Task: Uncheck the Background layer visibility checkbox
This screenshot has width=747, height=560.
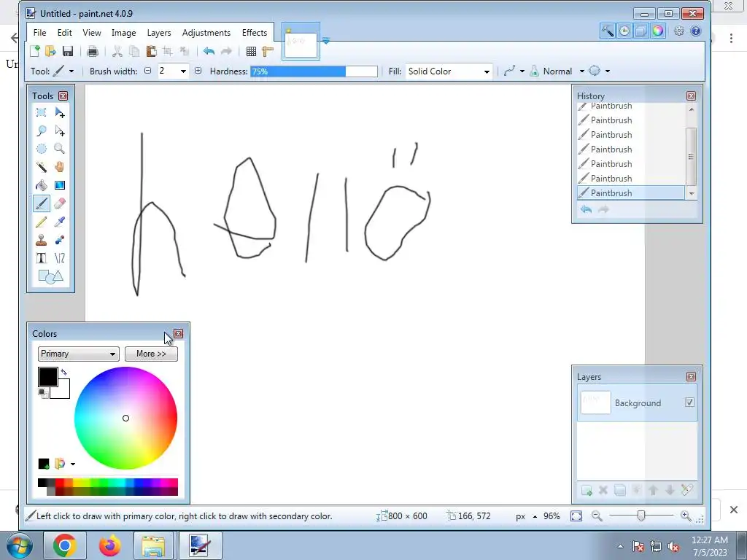Action: pyautogui.click(x=689, y=402)
